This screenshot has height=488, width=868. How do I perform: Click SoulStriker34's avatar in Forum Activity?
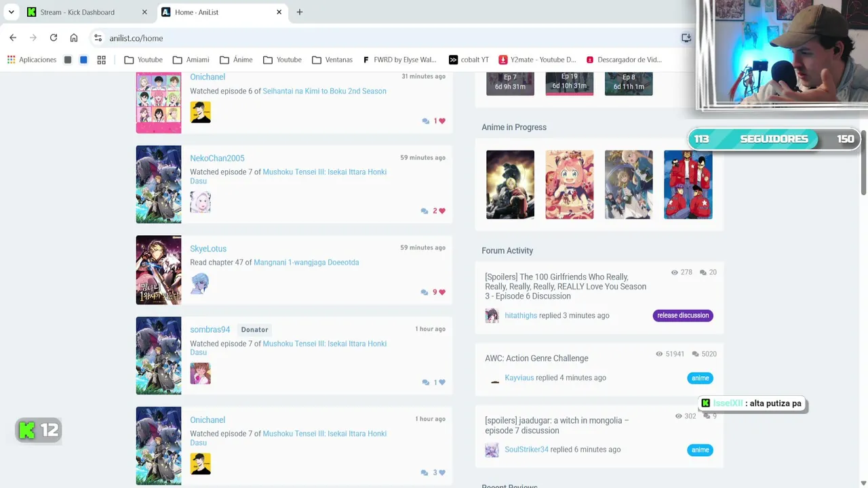[492, 449]
